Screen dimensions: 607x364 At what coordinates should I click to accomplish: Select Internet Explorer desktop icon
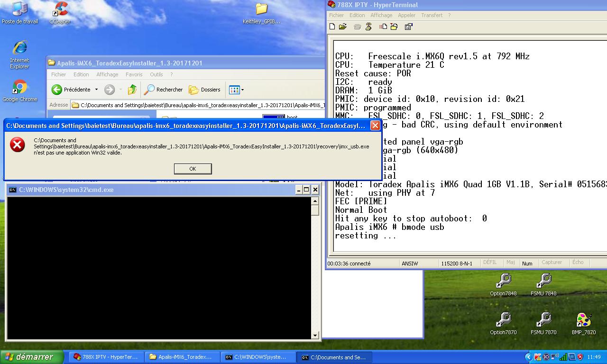point(20,55)
